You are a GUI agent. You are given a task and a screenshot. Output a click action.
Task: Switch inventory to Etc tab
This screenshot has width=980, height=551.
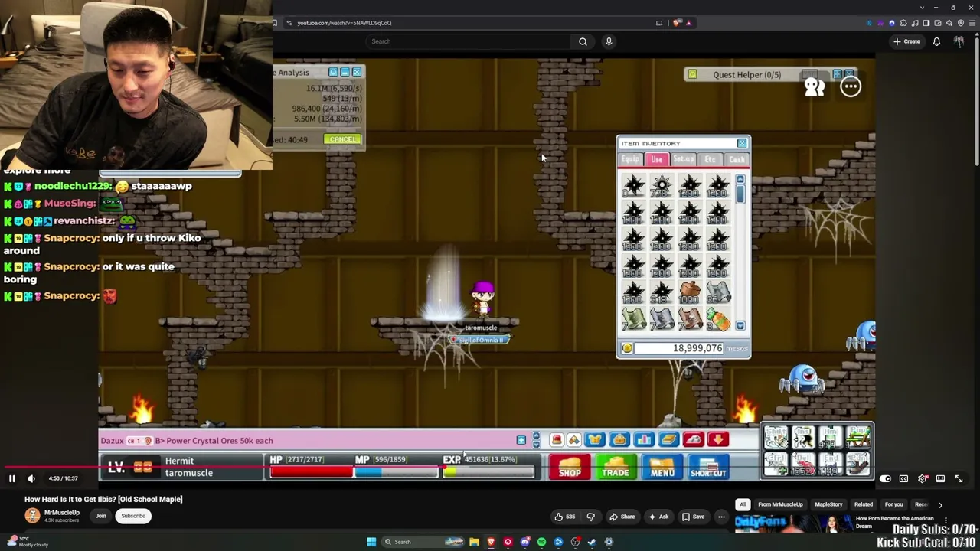click(x=710, y=159)
